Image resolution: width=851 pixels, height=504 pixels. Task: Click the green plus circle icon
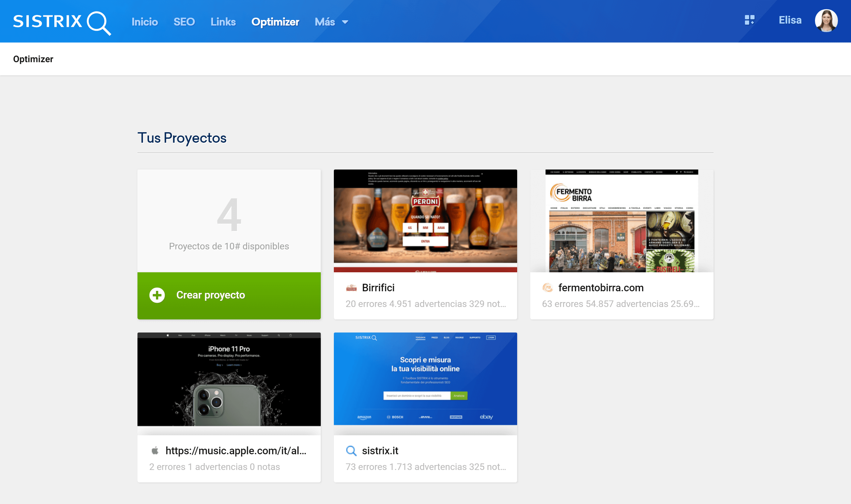coord(157,295)
